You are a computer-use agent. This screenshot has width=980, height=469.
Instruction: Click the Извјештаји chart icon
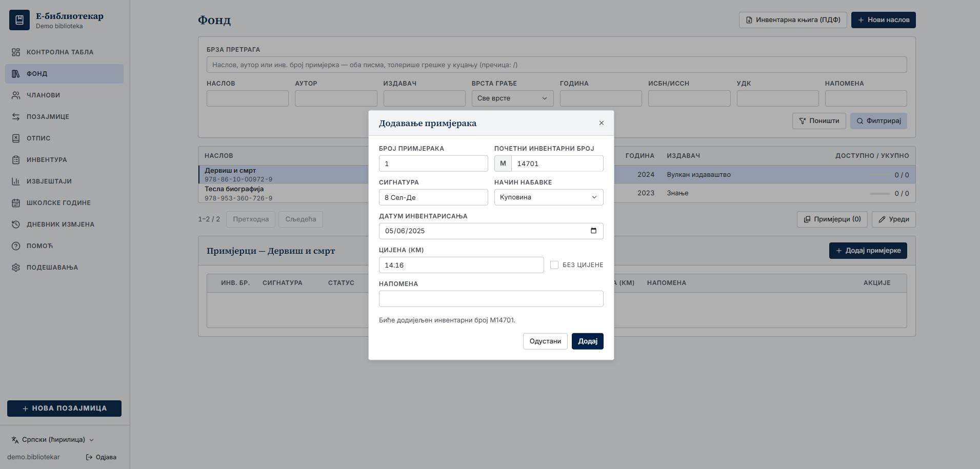pyautogui.click(x=16, y=181)
